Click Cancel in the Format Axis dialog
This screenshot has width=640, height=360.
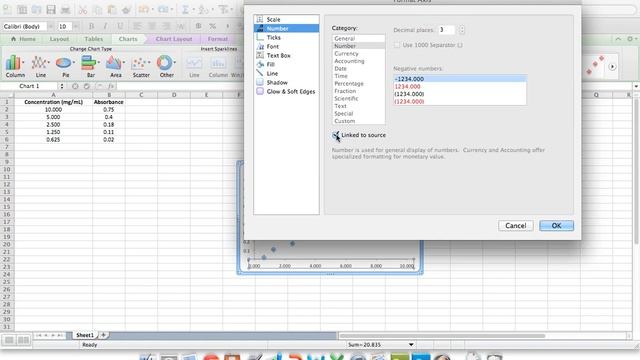tap(516, 226)
